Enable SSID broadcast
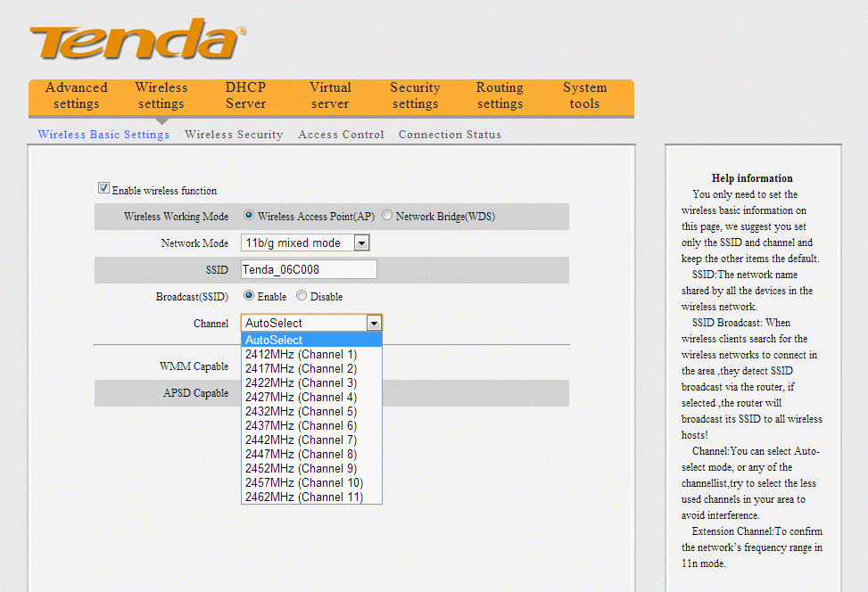This screenshot has height=592, width=868. (x=249, y=295)
